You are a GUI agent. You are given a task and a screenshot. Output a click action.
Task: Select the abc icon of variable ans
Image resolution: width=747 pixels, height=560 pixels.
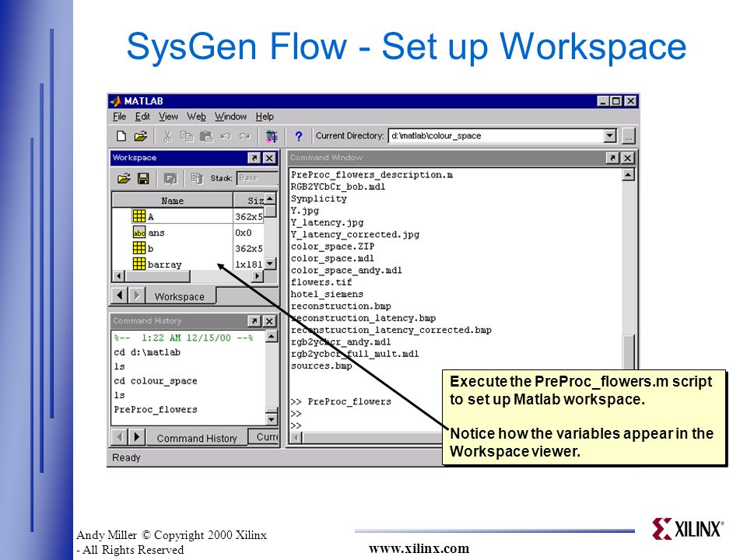click(x=139, y=233)
